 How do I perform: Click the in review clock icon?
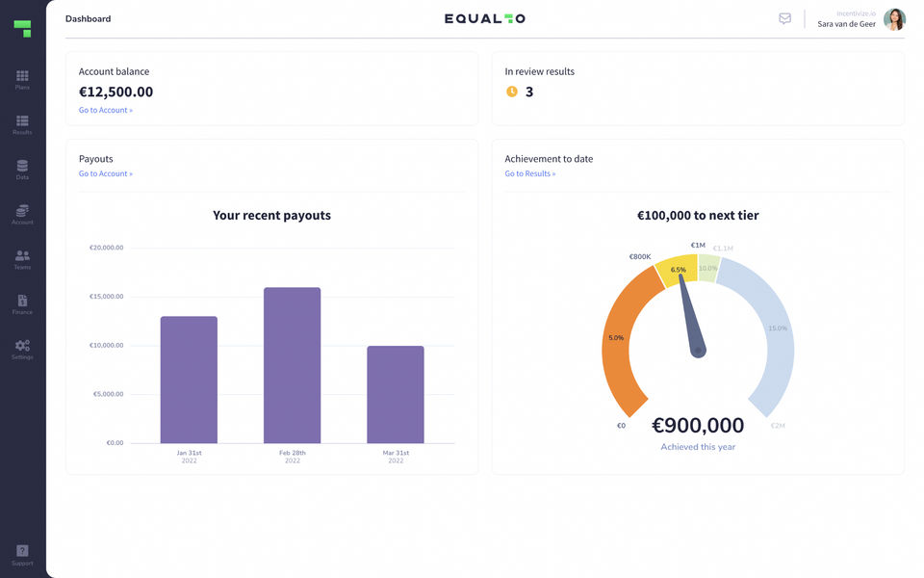pyautogui.click(x=512, y=92)
